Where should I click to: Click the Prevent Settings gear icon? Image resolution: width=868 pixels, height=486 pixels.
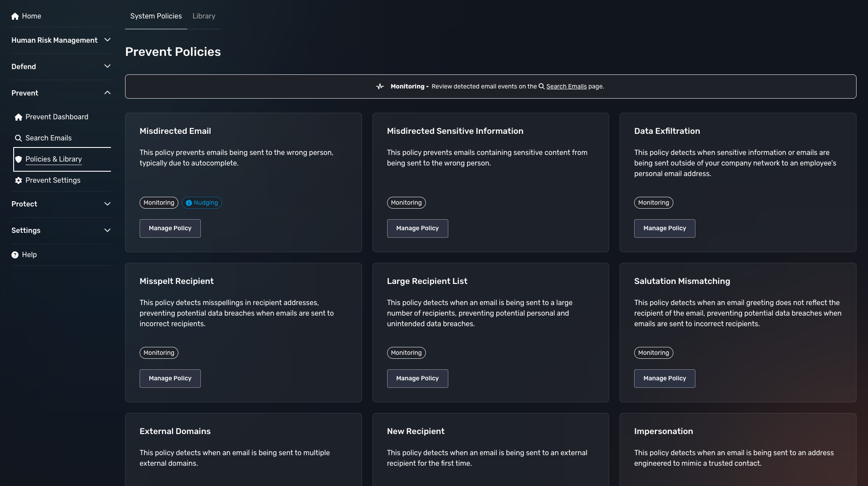[18, 180]
